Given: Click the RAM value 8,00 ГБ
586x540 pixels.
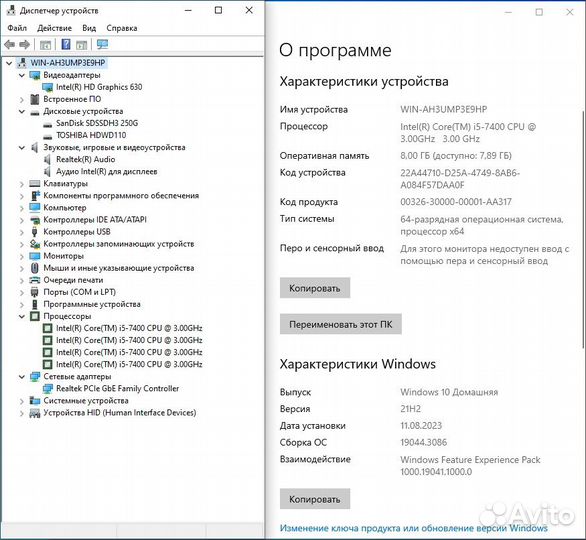Looking at the screenshot, I should tap(415, 155).
